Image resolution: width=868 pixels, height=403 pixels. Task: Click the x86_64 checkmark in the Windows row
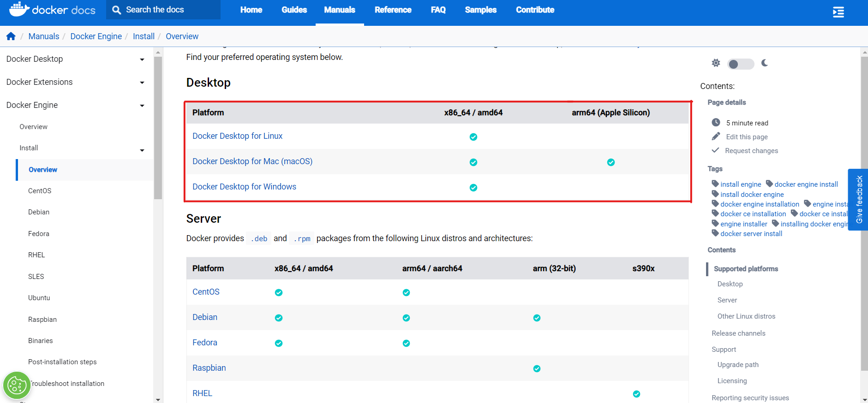(473, 188)
